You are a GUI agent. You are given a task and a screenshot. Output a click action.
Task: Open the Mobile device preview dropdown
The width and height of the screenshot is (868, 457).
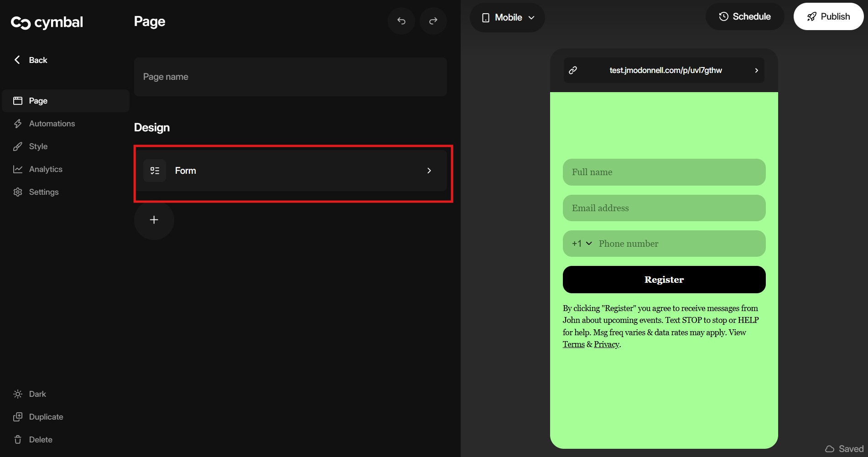507,18
